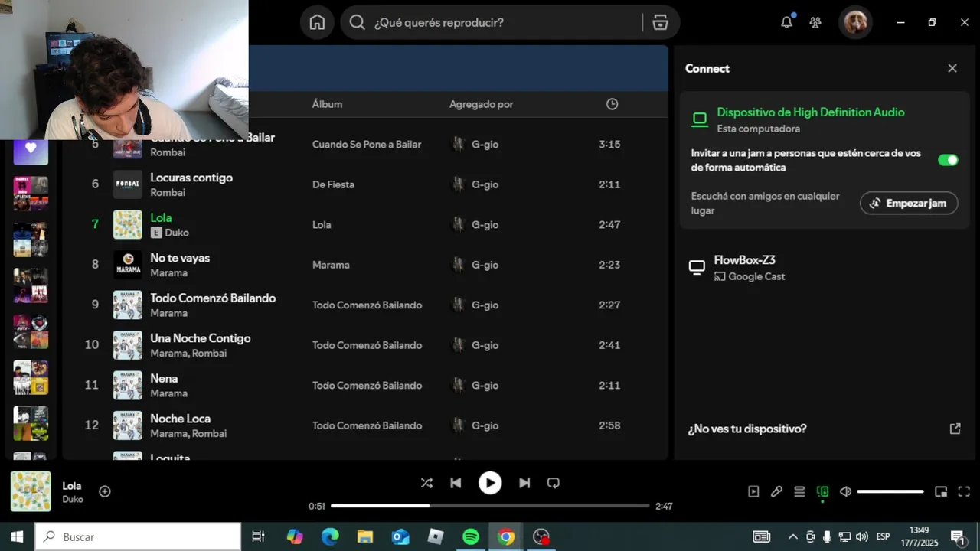980x551 pixels.
Task: Open File Explorer from the taskbar
Action: click(365, 536)
